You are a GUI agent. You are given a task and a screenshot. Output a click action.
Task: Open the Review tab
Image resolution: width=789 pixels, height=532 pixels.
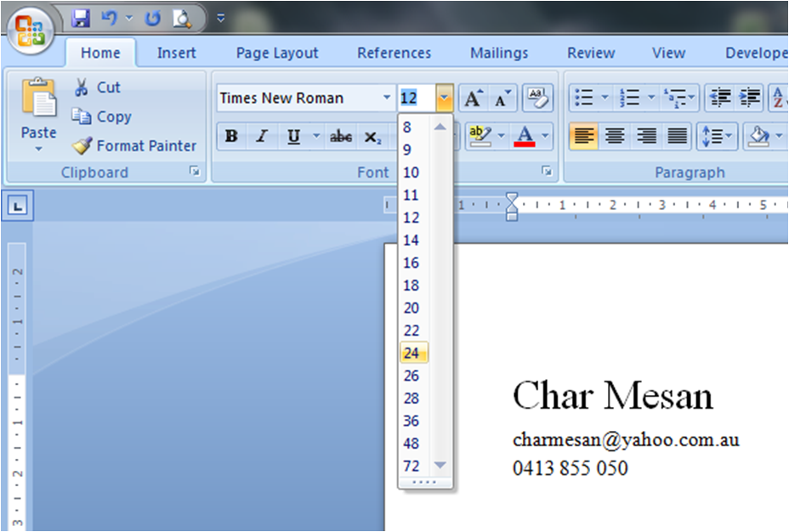pos(591,53)
